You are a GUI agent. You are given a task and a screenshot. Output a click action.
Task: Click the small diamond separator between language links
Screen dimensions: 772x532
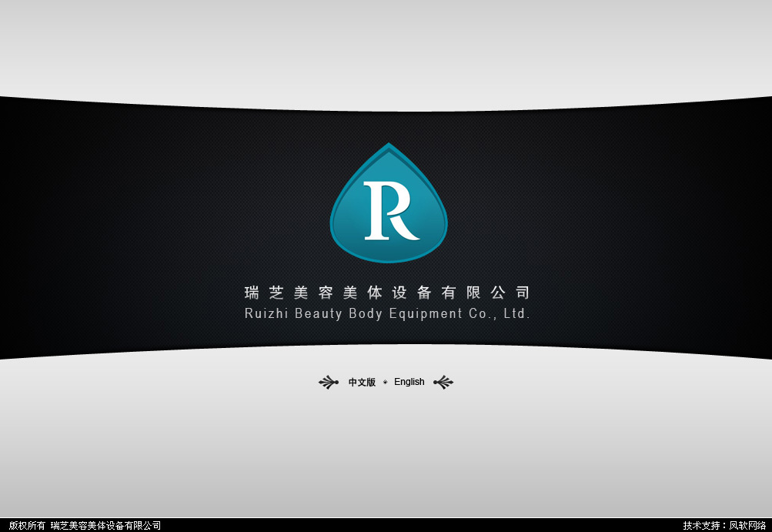tap(385, 382)
